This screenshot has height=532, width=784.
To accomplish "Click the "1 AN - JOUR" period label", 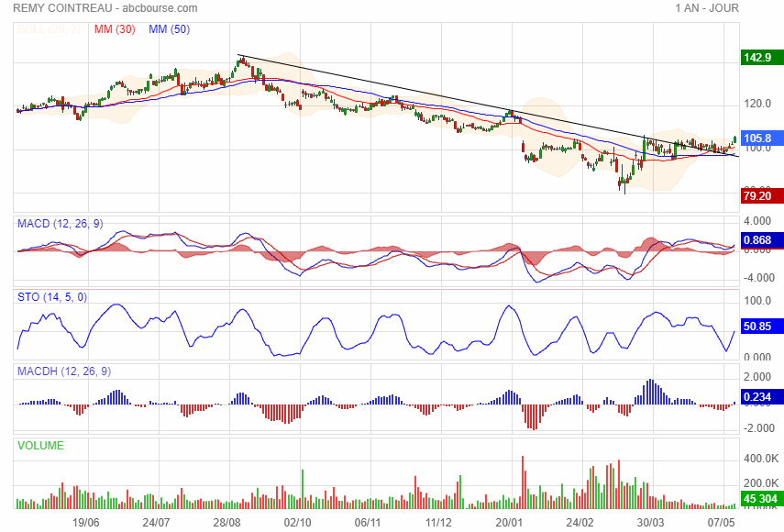I will pyautogui.click(x=706, y=8).
